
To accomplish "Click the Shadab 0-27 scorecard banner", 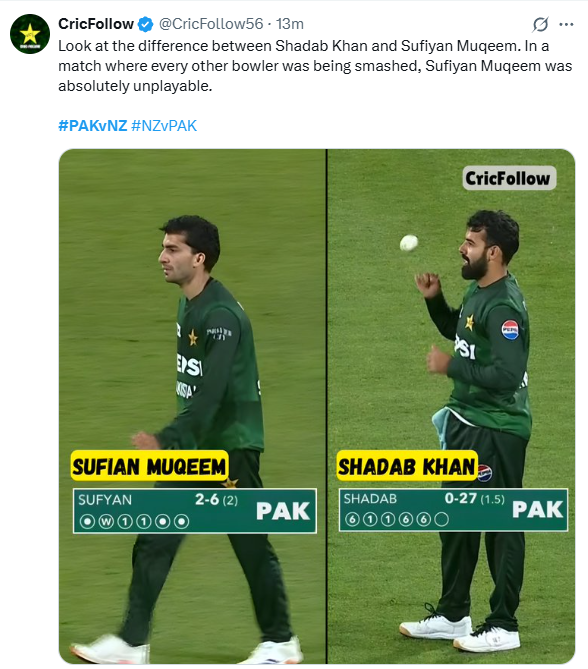I will pos(453,509).
